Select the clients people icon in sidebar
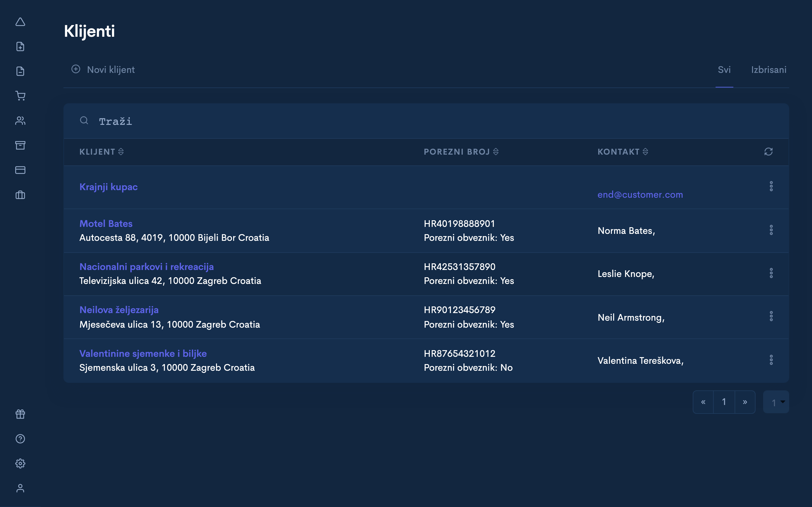Screen dimensions: 812x507 pos(21,121)
